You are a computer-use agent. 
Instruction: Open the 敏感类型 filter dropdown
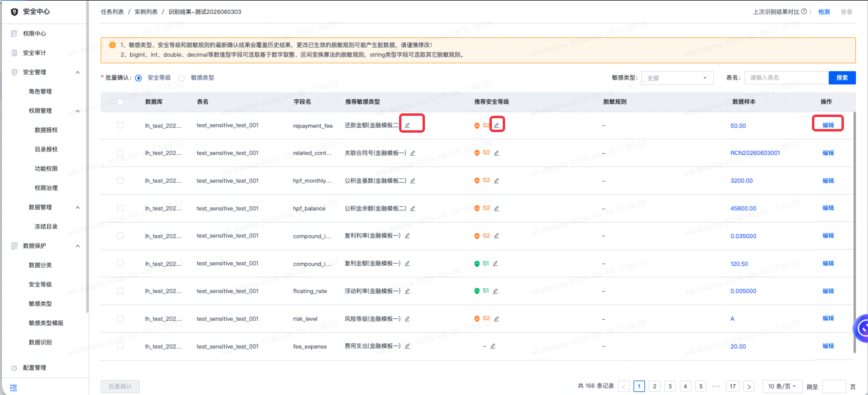677,78
